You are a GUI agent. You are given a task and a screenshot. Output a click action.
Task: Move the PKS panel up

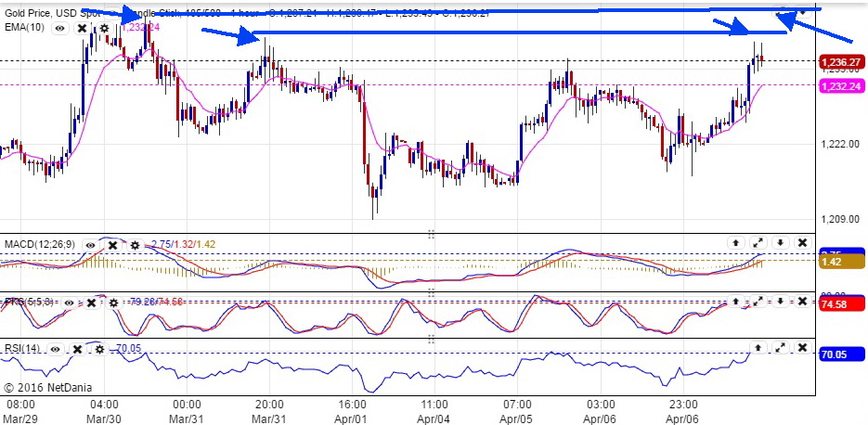(x=735, y=301)
